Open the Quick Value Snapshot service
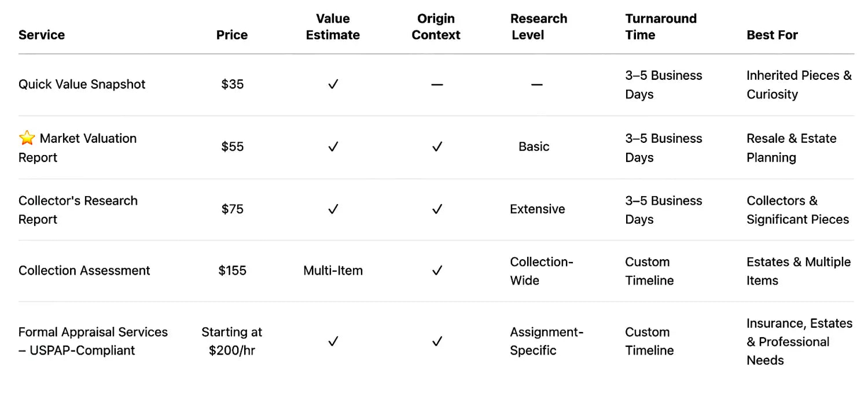Image resolution: width=868 pixels, height=395 pixels. 82,84
